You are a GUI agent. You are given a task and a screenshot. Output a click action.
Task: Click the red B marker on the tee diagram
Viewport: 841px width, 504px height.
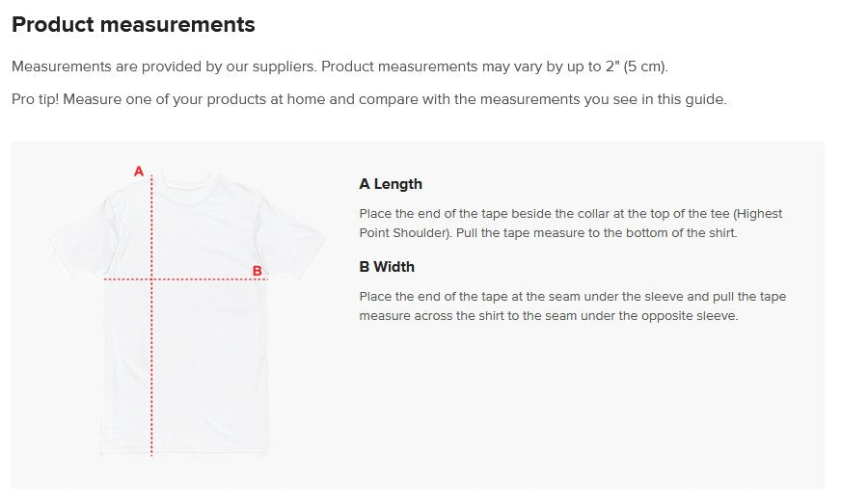pos(258,271)
